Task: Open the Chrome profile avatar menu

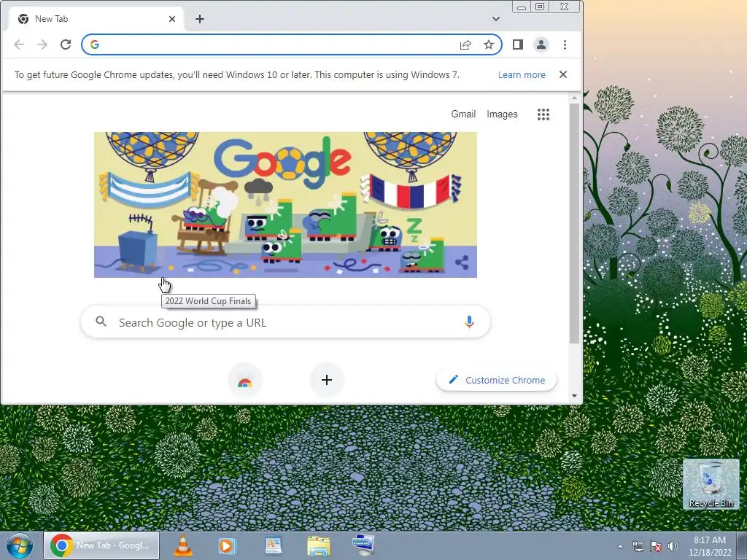Action: coord(541,44)
